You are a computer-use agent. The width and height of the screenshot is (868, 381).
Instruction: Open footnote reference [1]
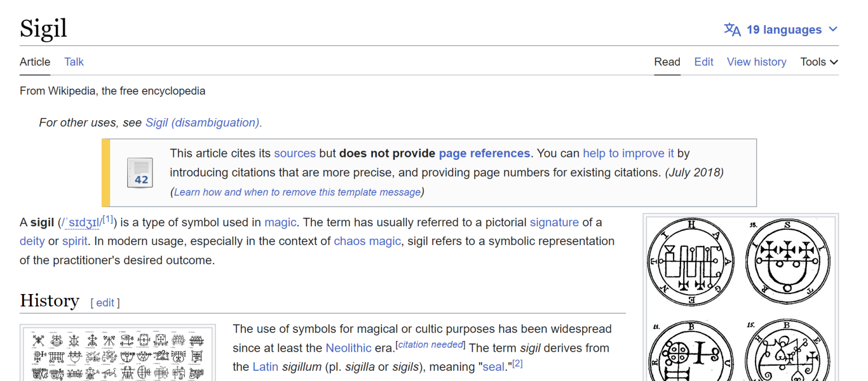pos(107,219)
